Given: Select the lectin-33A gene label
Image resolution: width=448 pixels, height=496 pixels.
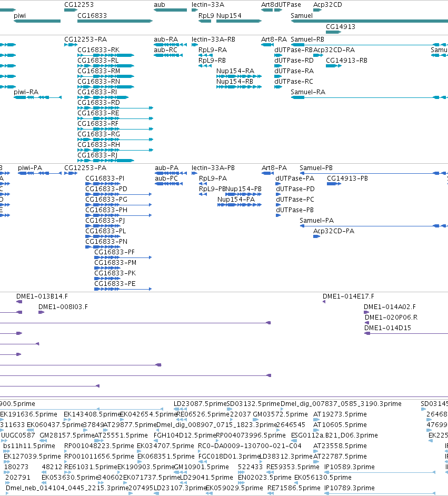Looking at the screenshot, I should pyautogui.click(x=208, y=5).
